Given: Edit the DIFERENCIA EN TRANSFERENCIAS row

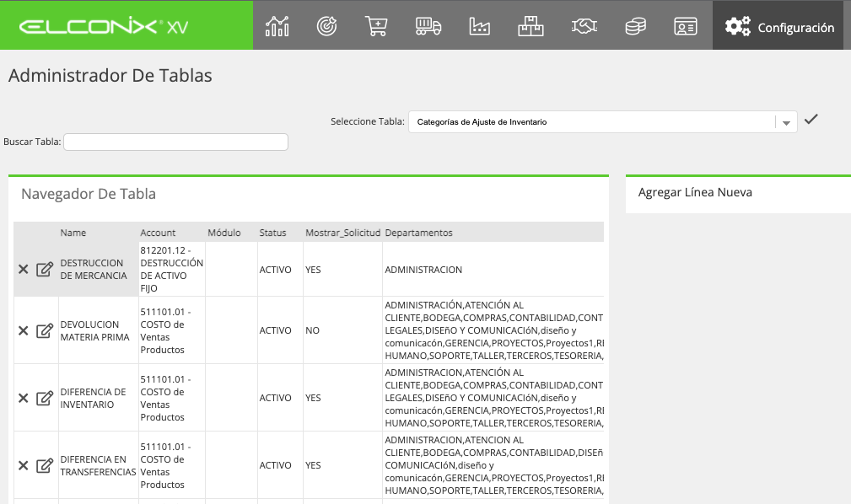Looking at the screenshot, I should (45, 465).
